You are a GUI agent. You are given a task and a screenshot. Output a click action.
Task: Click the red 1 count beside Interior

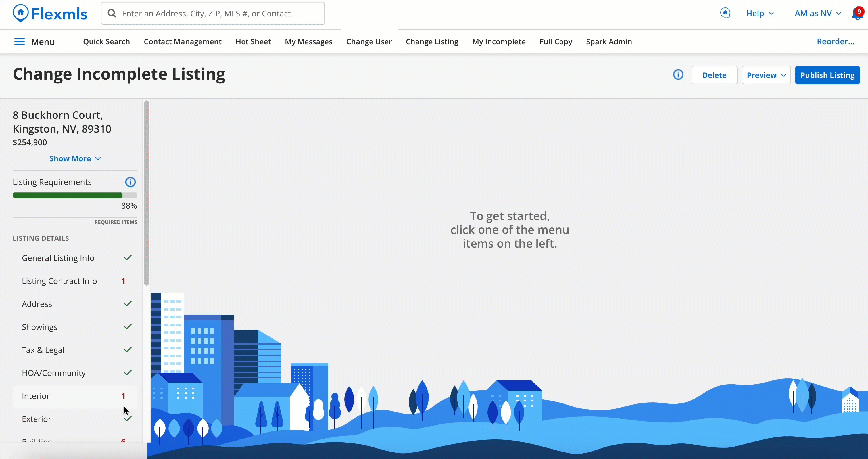pos(123,396)
